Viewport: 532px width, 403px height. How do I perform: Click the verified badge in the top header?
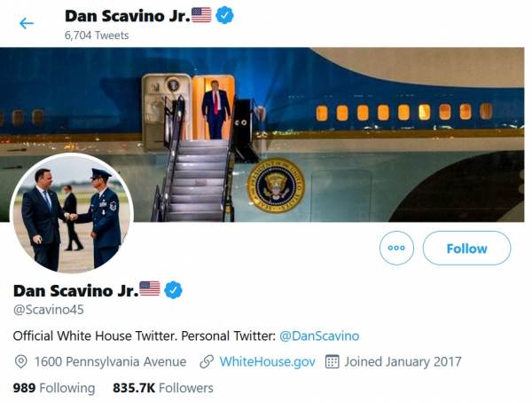(225, 15)
